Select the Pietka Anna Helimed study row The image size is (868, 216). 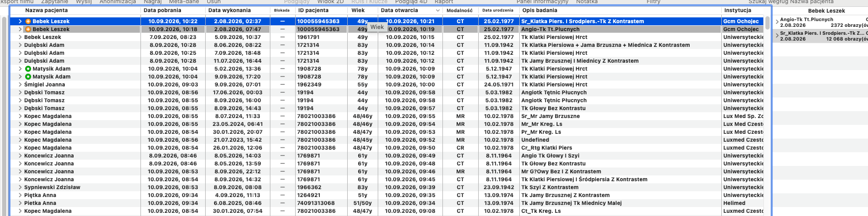pos(390,203)
